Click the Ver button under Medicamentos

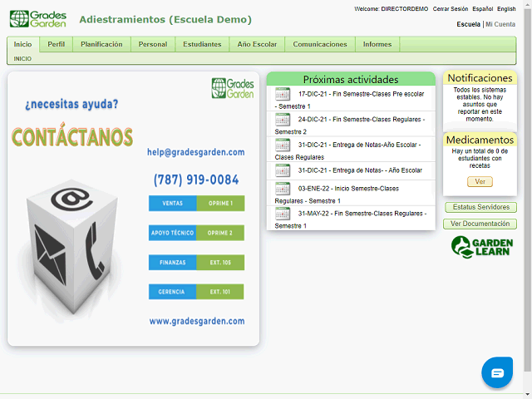[480, 181]
